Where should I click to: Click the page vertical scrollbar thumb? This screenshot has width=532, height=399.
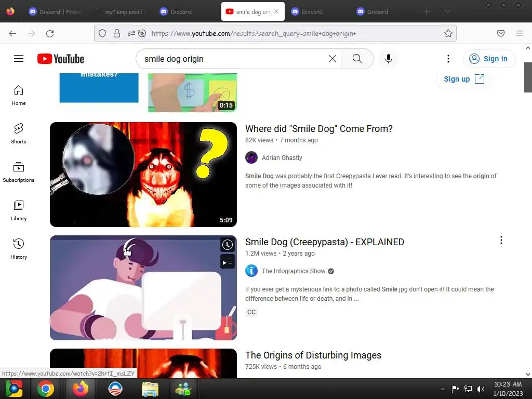(528, 77)
